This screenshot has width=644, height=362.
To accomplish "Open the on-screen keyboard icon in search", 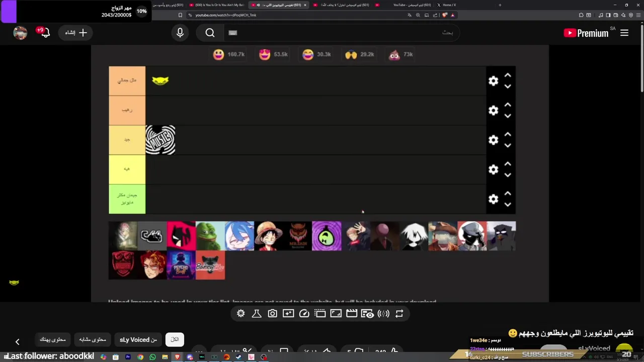I will 232,33.
